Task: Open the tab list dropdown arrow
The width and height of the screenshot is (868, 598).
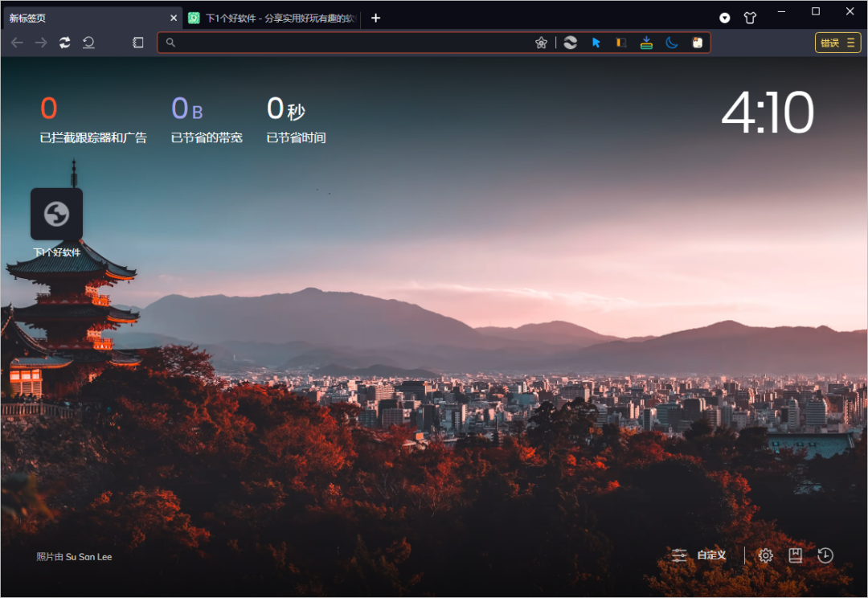Action: click(725, 18)
